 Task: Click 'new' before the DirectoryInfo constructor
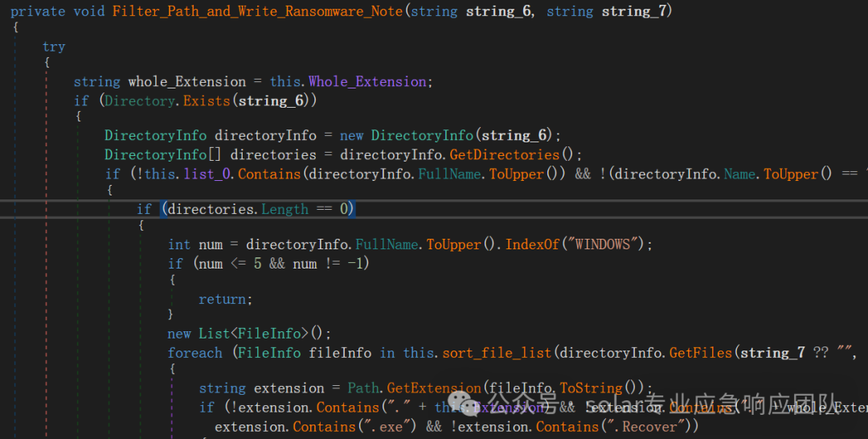(x=351, y=136)
